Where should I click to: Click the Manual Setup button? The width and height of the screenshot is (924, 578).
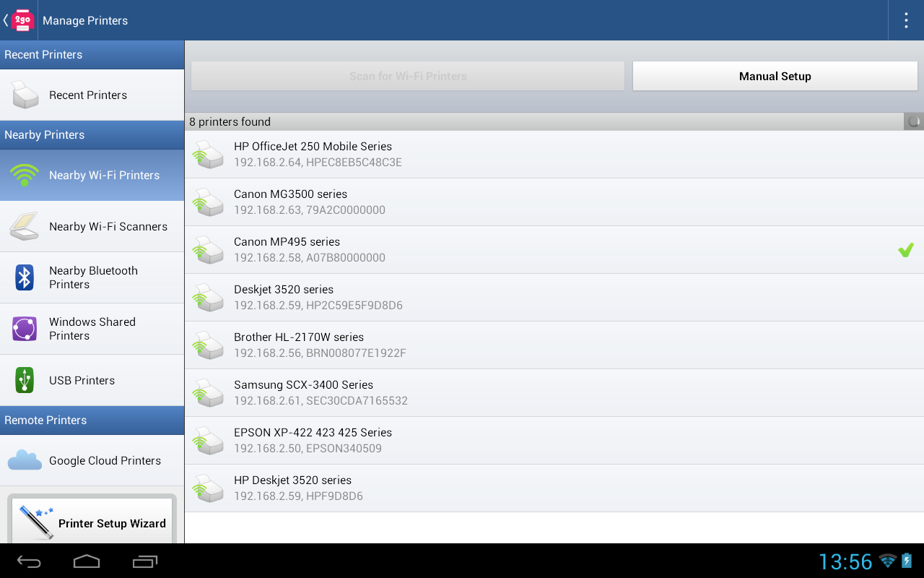[775, 76]
